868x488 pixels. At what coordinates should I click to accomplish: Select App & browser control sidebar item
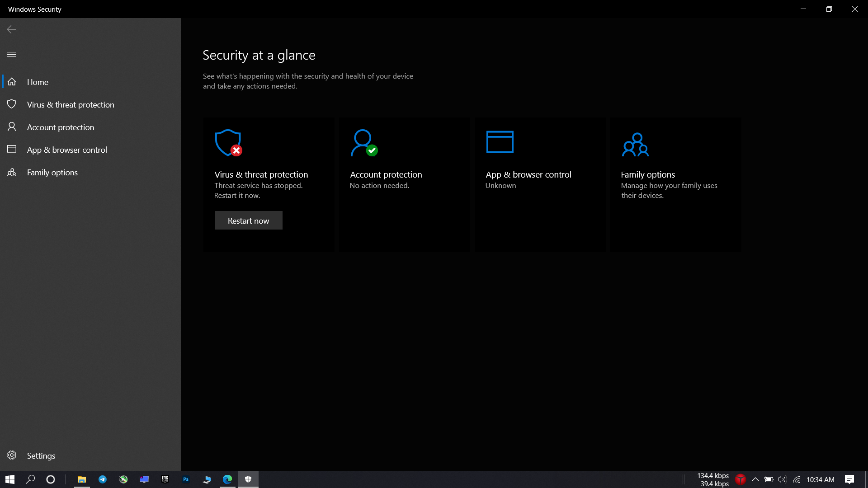coord(67,150)
